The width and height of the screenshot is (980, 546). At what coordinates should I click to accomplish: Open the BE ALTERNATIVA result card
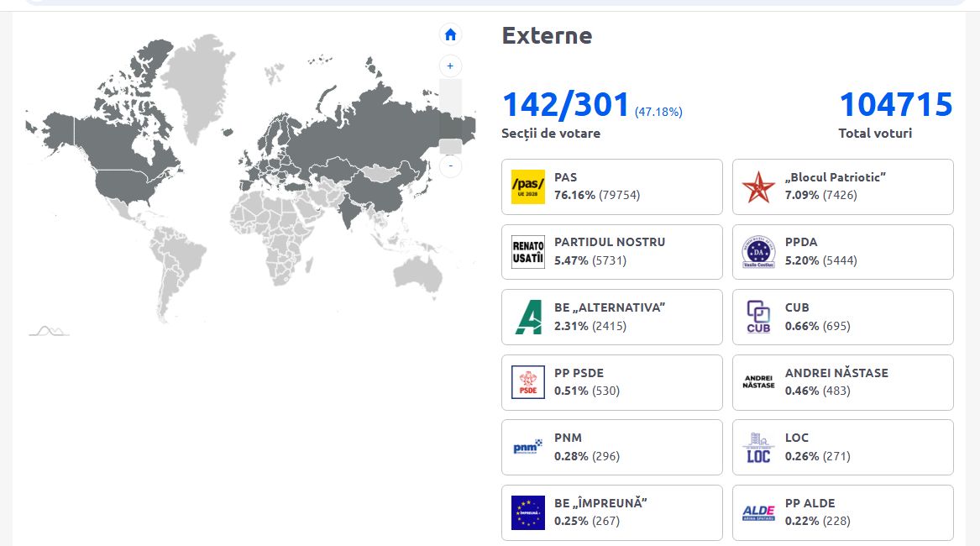coord(612,317)
